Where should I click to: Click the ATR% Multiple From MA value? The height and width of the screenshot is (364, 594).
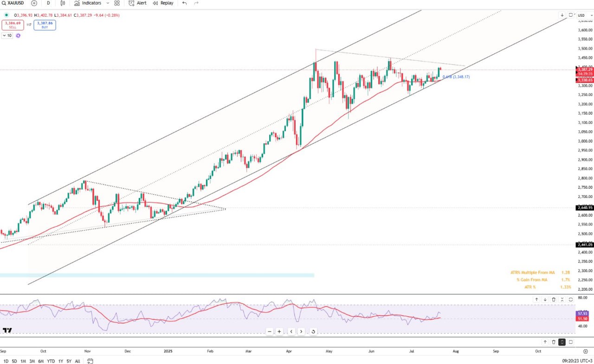[565, 273]
